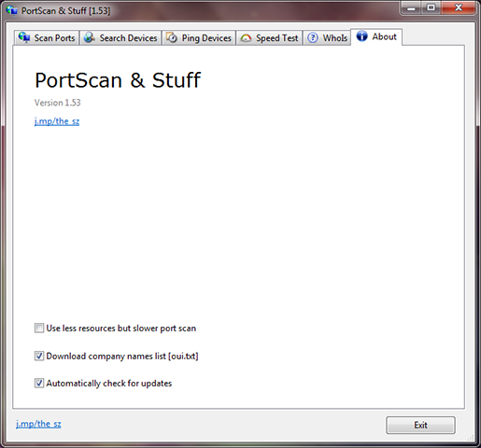Minimize the PortScan & Stuff window
Viewport: 481px width, 448px height.
[411, 8]
